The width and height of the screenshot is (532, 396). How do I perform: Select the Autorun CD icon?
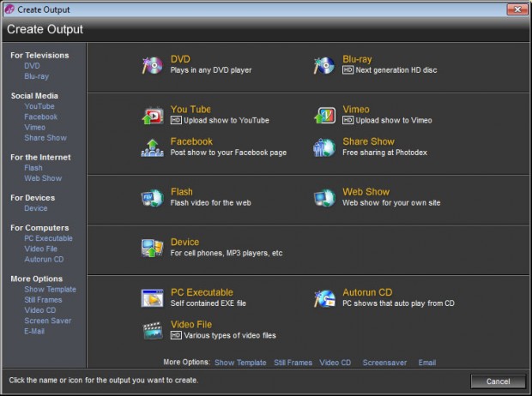click(324, 298)
